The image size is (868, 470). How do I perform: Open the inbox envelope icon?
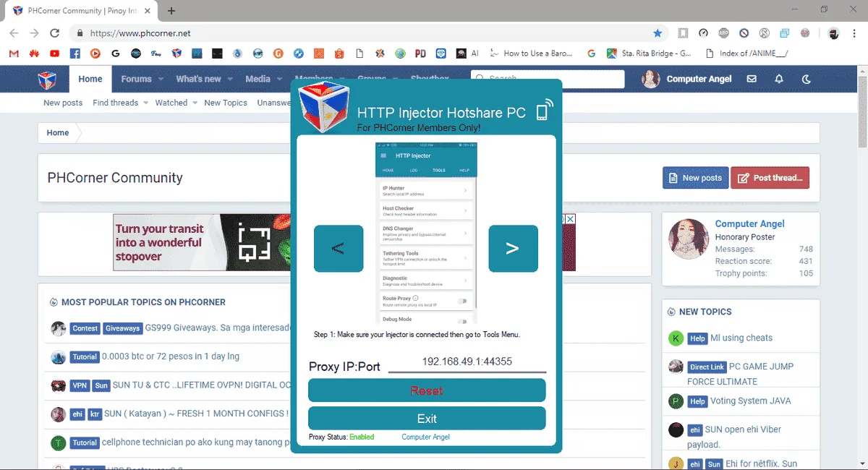[x=752, y=79]
